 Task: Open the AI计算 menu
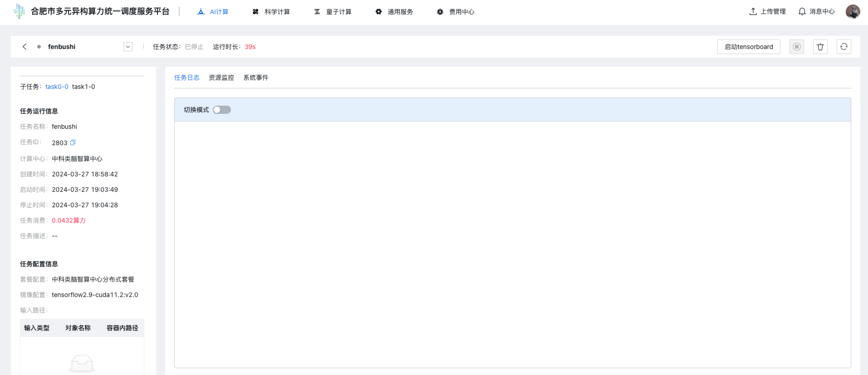[213, 12]
